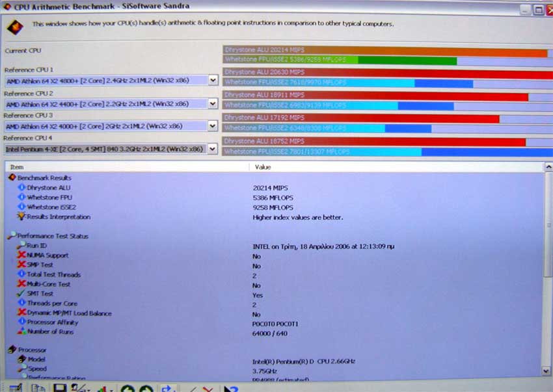Viewport: 553px width, 392px height.
Task: Open the Reference CPU 2 dropdown arrow
Action: tap(212, 103)
